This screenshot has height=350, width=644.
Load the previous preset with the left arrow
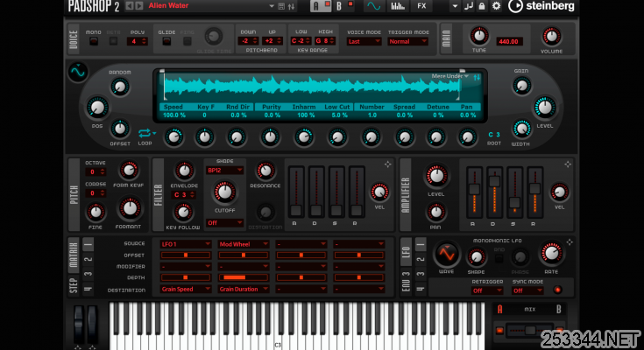tap(129, 6)
